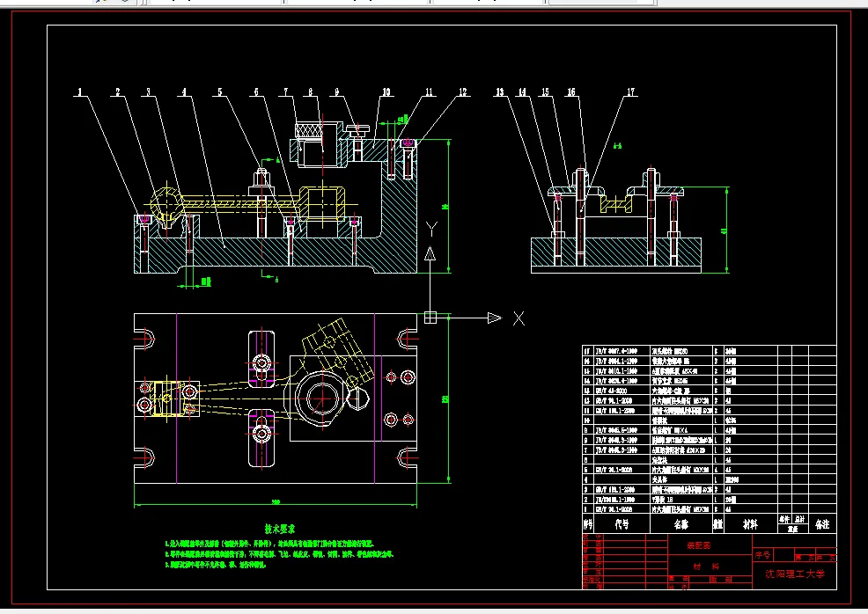Click part callout number 1

pos(80,91)
